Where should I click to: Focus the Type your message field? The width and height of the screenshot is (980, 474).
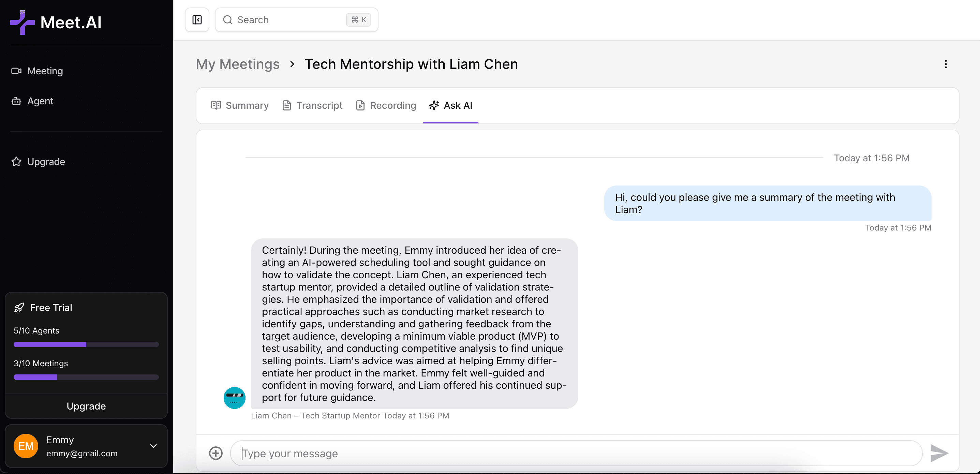576,453
